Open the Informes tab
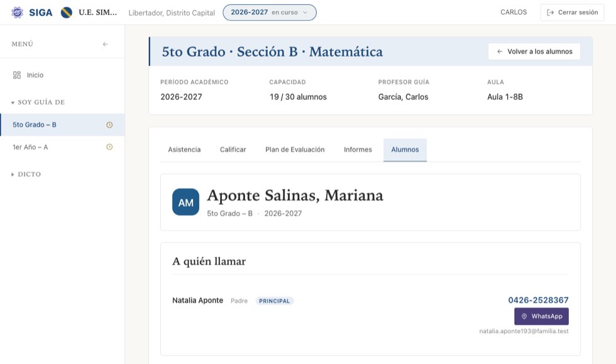 (358, 150)
